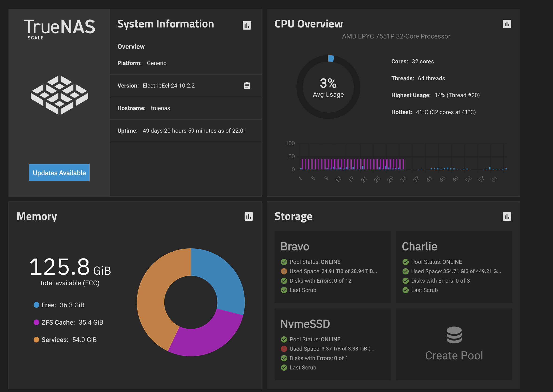Click the NvmeSSD used space red alert icon
The height and width of the screenshot is (392, 553).
point(284,349)
